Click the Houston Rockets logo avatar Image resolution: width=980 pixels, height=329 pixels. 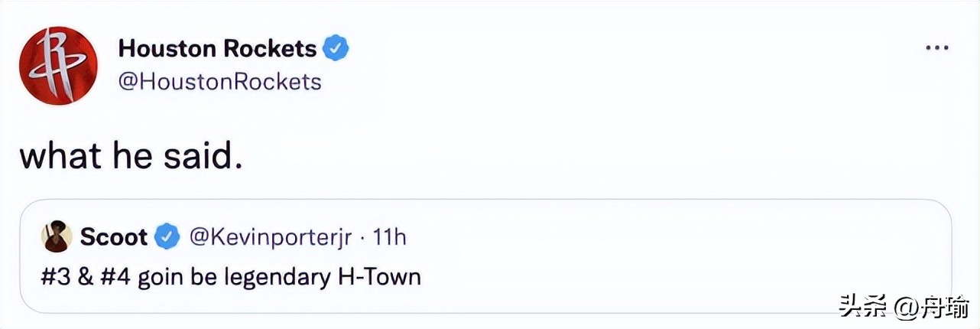(58, 65)
